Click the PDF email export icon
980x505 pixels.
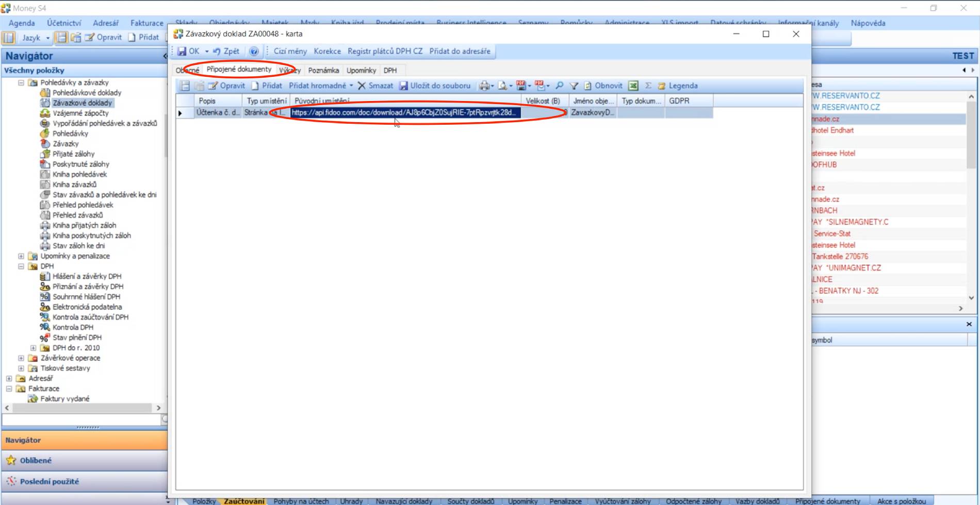(540, 86)
